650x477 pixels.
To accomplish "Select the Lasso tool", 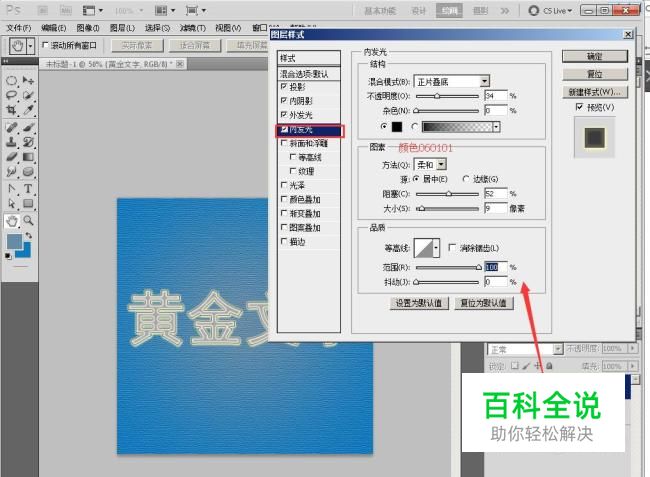I will click(11, 95).
